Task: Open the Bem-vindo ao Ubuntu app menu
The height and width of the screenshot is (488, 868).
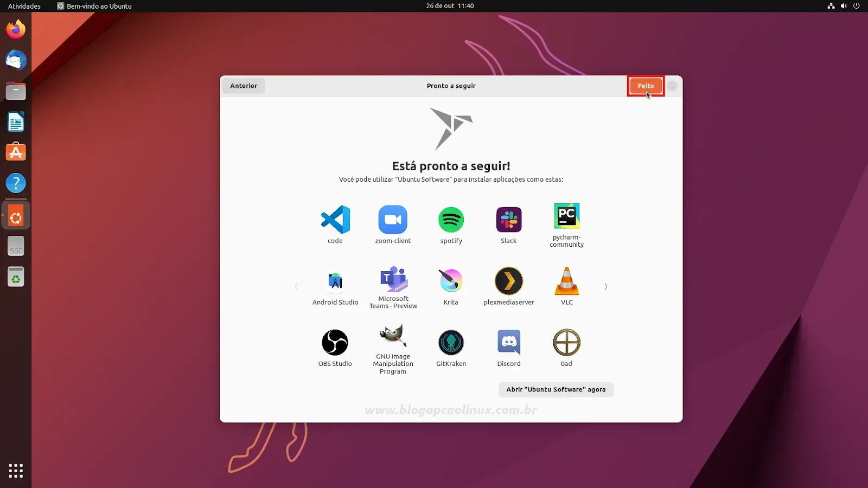Action: pyautogui.click(x=94, y=6)
